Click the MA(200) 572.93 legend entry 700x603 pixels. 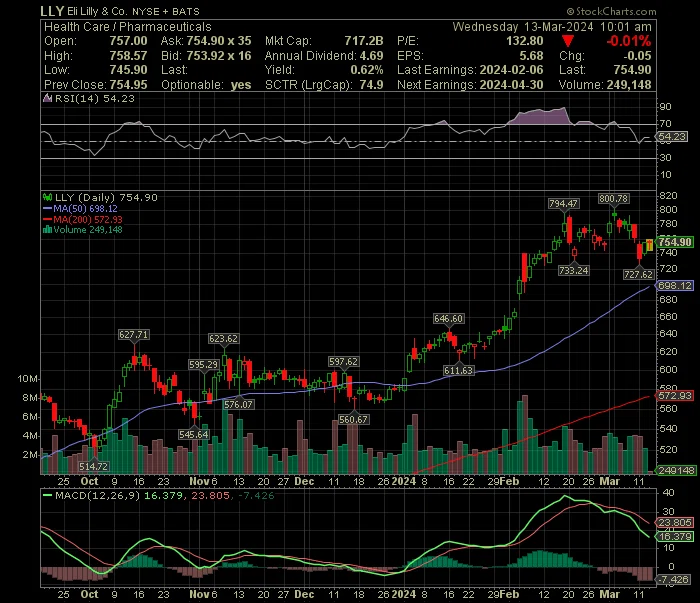83,219
